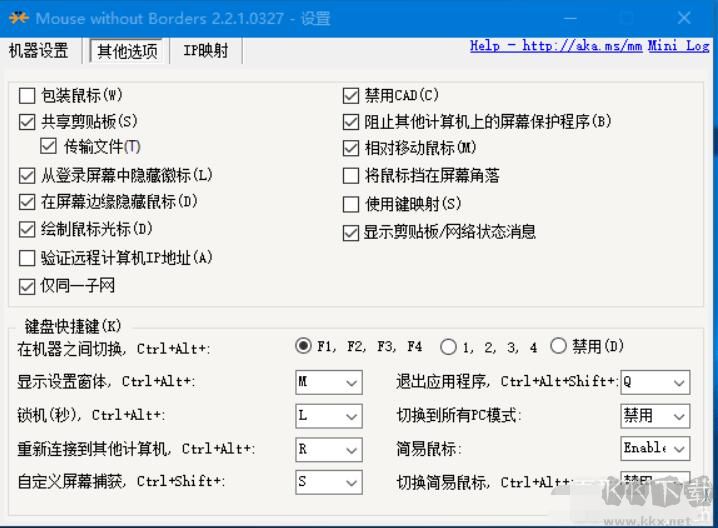Enable 验证远程计算机IP地址(A)
This screenshot has width=718, height=528.
click(x=27, y=258)
